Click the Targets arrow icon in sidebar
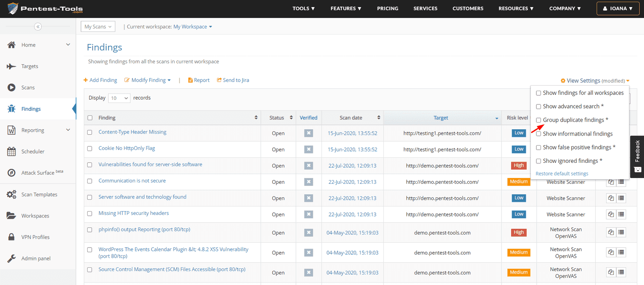 click(x=11, y=66)
